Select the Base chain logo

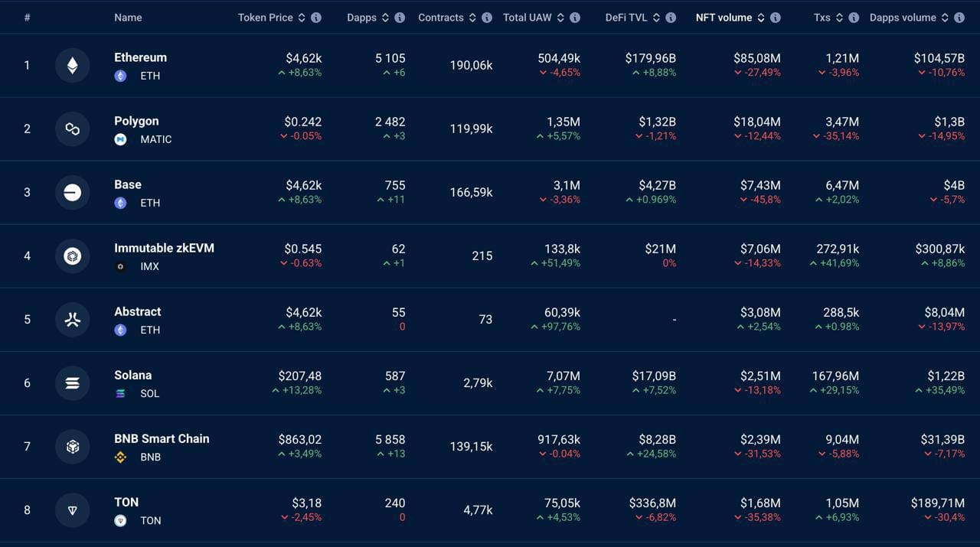(73, 193)
